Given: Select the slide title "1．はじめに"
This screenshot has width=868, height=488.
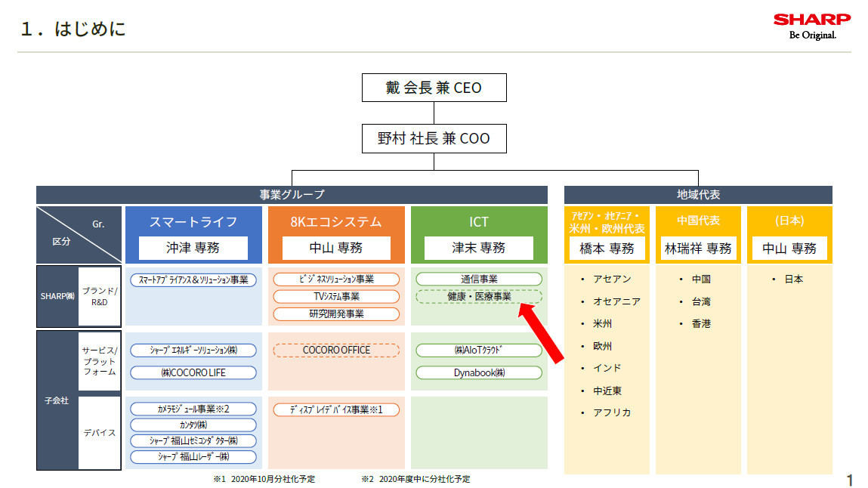Looking at the screenshot, I should (x=73, y=29).
